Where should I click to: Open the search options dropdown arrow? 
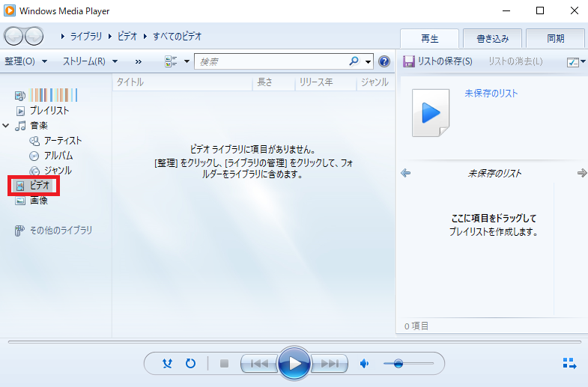pos(369,61)
